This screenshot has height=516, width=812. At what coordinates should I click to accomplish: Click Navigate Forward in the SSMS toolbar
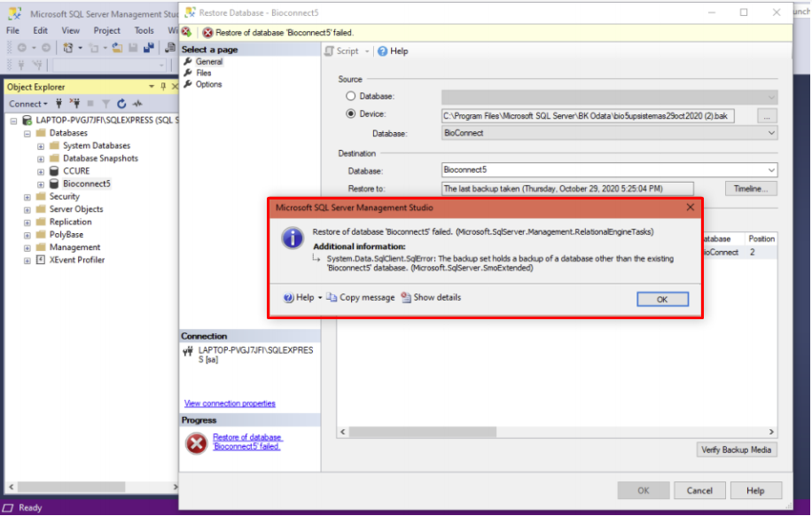click(x=46, y=48)
